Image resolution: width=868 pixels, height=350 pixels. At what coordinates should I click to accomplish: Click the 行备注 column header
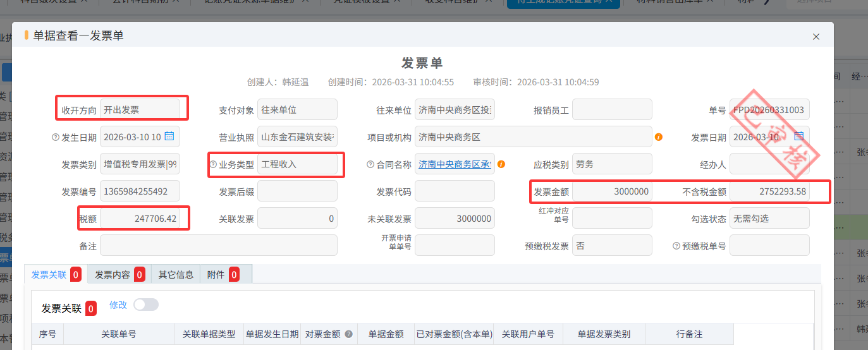tap(689, 334)
